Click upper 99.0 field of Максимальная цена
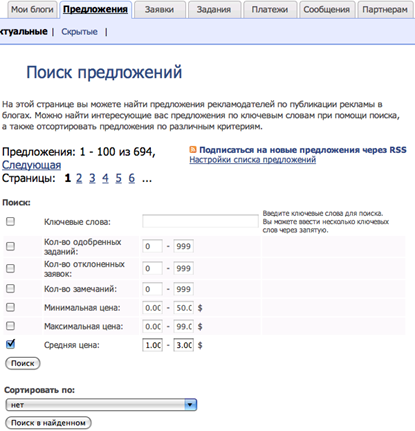 [x=183, y=326]
